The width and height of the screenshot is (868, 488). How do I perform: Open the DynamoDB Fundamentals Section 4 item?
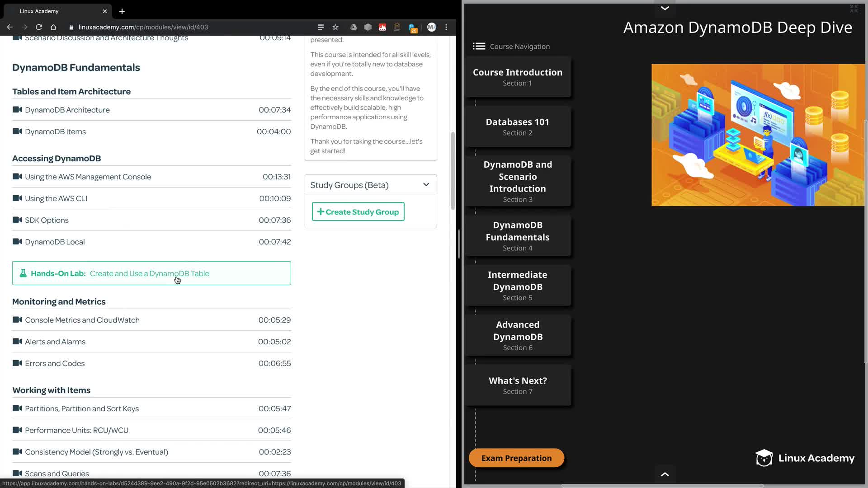pyautogui.click(x=518, y=236)
